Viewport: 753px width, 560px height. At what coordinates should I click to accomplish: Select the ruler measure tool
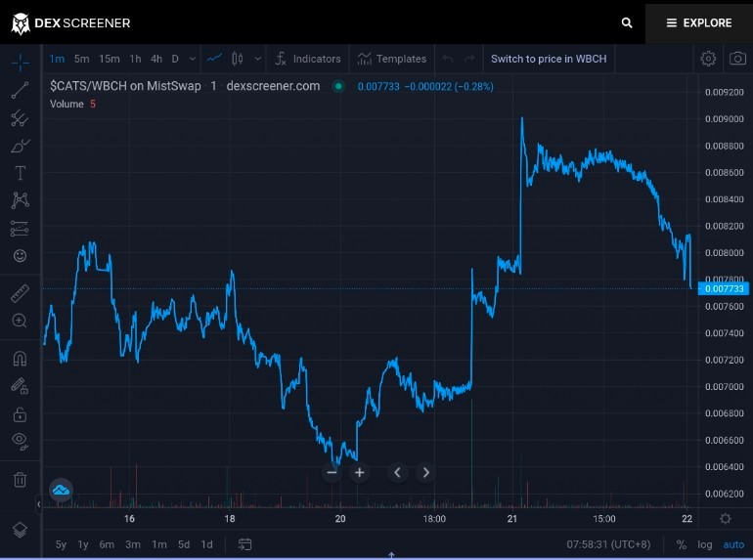(20, 293)
